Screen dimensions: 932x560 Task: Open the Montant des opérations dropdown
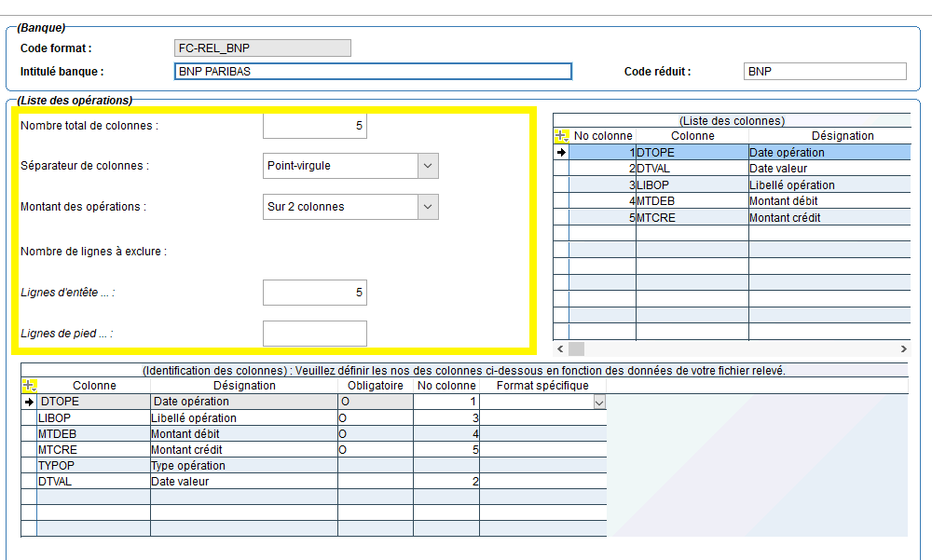428,207
